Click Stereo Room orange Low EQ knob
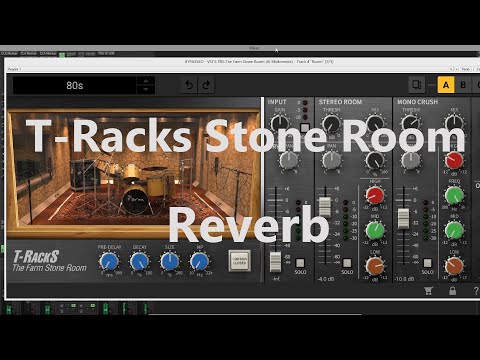The height and width of the screenshot is (360, 480). click(375, 266)
